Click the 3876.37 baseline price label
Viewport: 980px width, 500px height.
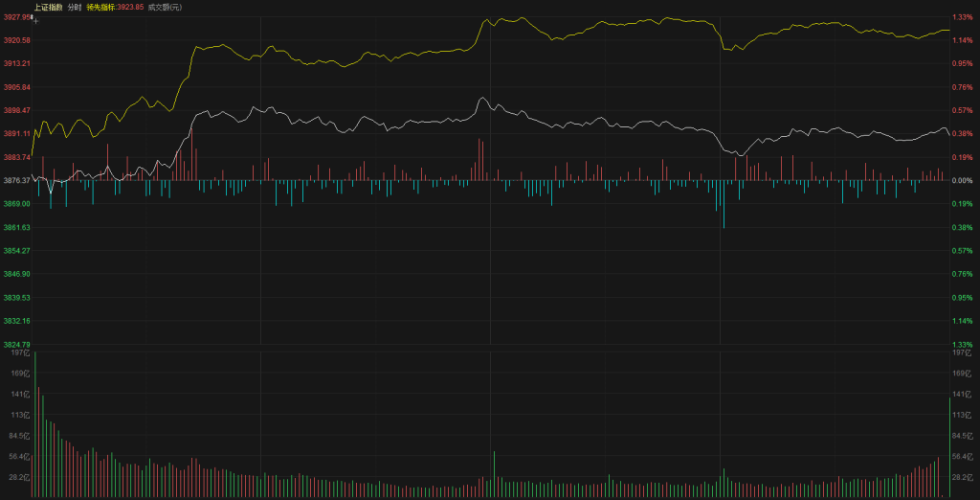pos(16,180)
